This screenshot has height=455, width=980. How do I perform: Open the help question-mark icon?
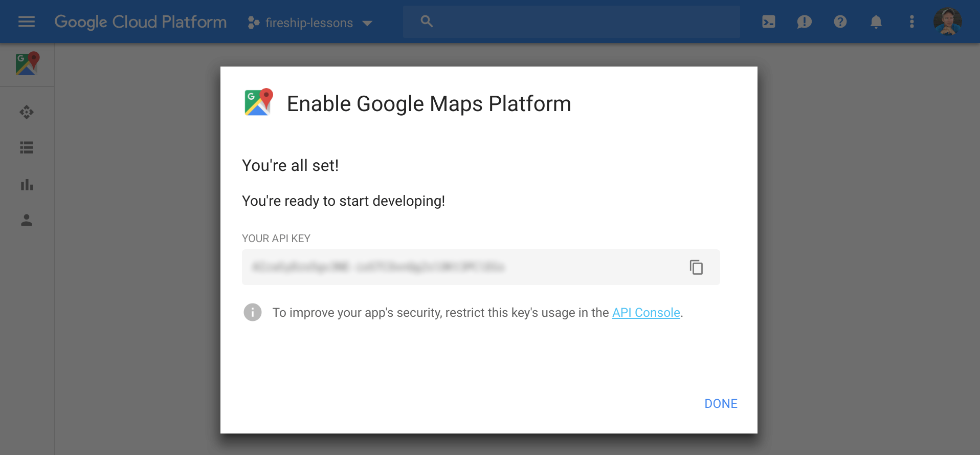(x=840, y=21)
